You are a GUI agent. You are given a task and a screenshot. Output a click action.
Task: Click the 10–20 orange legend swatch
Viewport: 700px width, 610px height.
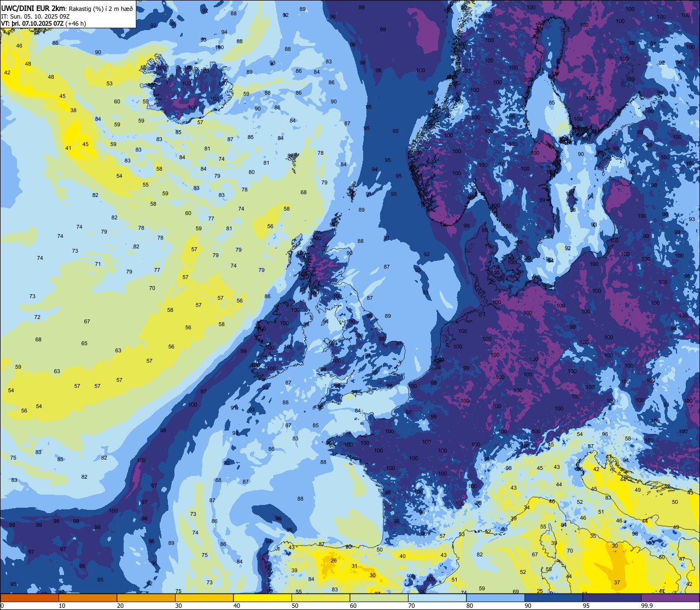(x=87, y=597)
